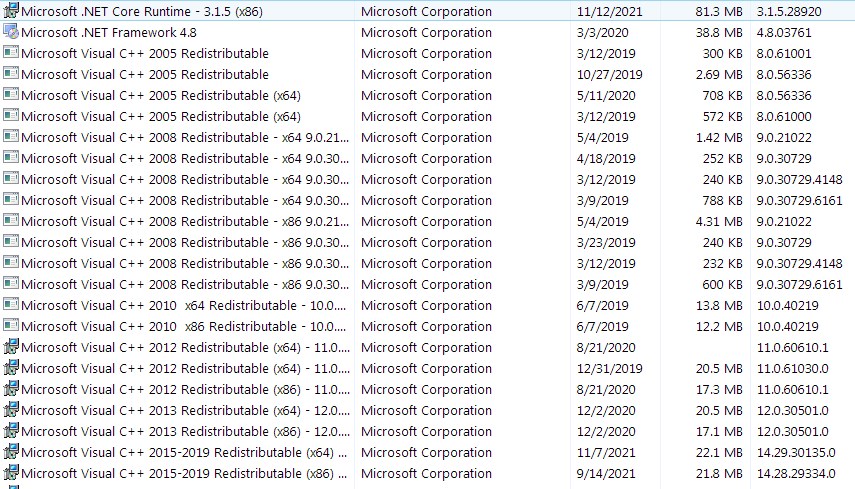This screenshot has width=855, height=489.
Task: Click icon of Visual C++ 2008 x86 4.31 MB row
Action: pyautogui.click(x=11, y=221)
